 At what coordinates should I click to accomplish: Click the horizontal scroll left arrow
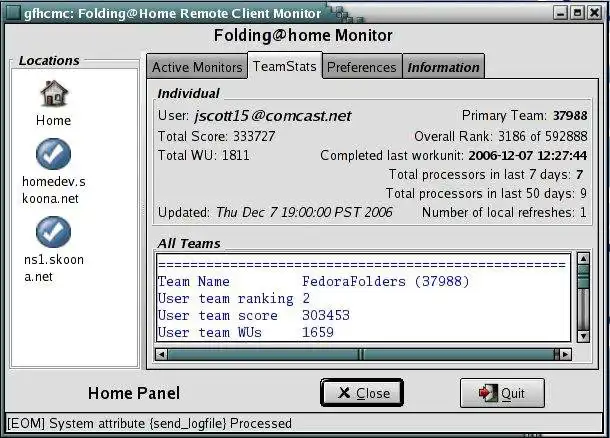tap(161, 354)
